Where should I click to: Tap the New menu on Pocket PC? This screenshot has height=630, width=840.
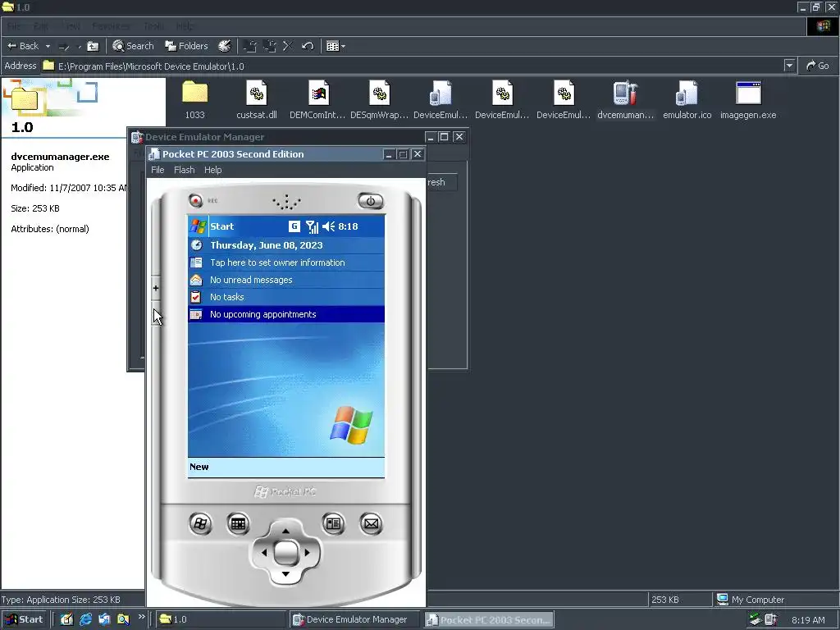199,467
